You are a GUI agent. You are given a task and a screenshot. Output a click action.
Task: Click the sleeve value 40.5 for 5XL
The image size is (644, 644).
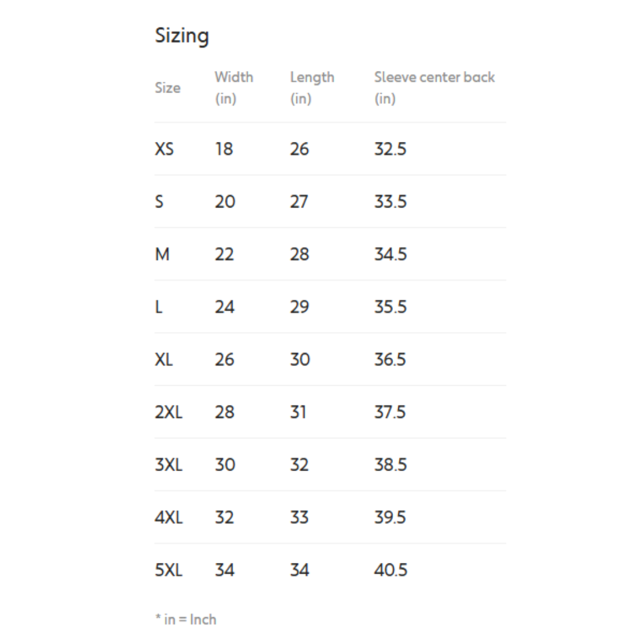coord(391,570)
